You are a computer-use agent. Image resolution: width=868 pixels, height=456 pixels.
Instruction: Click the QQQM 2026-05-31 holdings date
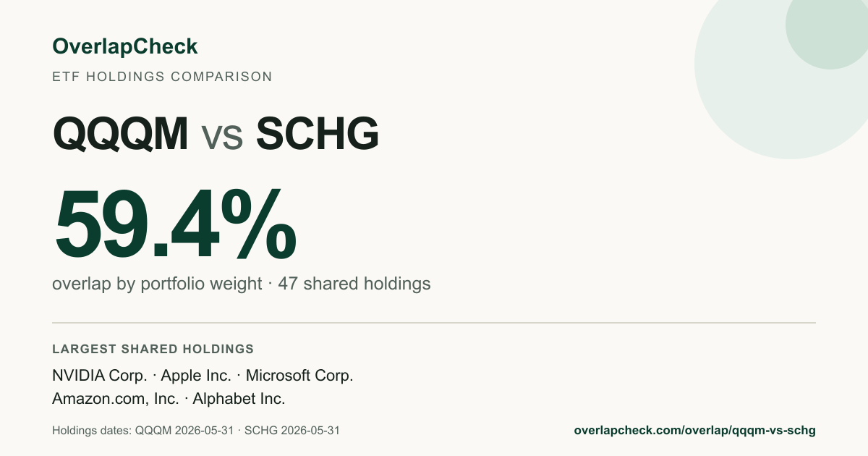point(184,430)
